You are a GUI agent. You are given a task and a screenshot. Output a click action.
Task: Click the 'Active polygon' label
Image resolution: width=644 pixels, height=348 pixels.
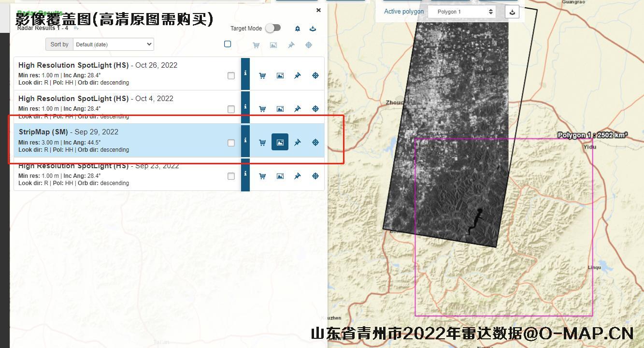pyautogui.click(x=404, y=12)
